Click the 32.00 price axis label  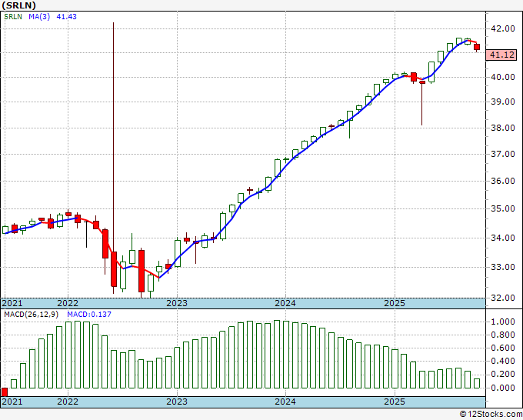click(503, 298)
